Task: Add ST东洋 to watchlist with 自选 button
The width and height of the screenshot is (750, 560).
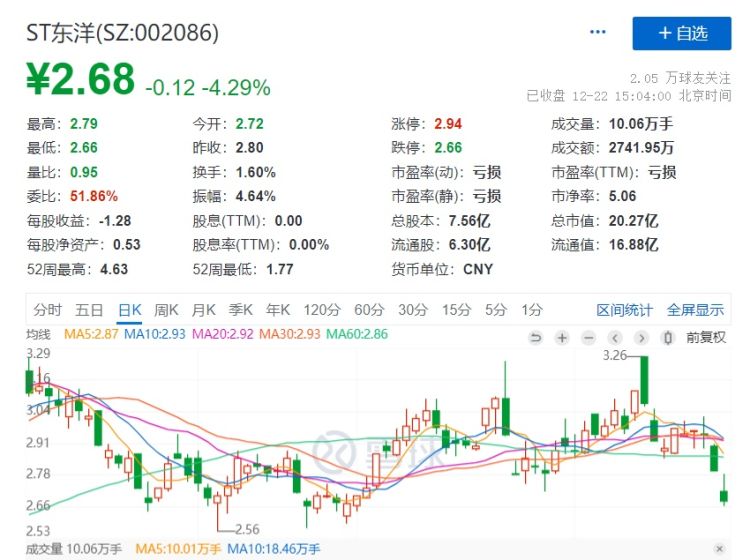Action: [682, 33]
